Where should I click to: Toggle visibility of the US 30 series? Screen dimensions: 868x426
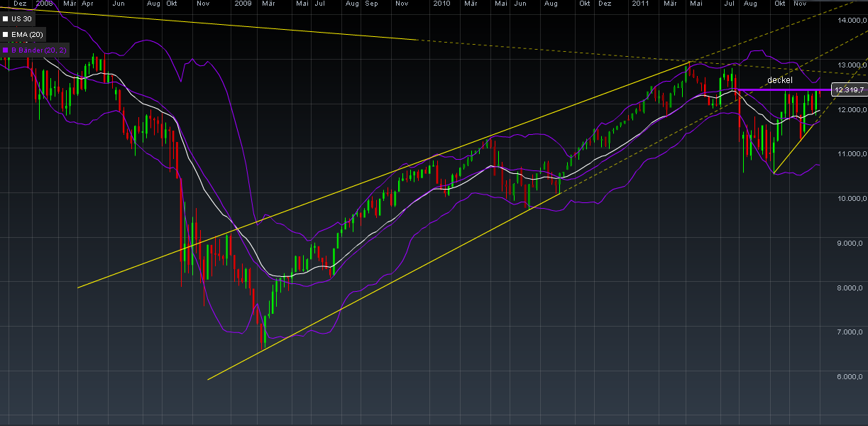[x=6, y=18]
